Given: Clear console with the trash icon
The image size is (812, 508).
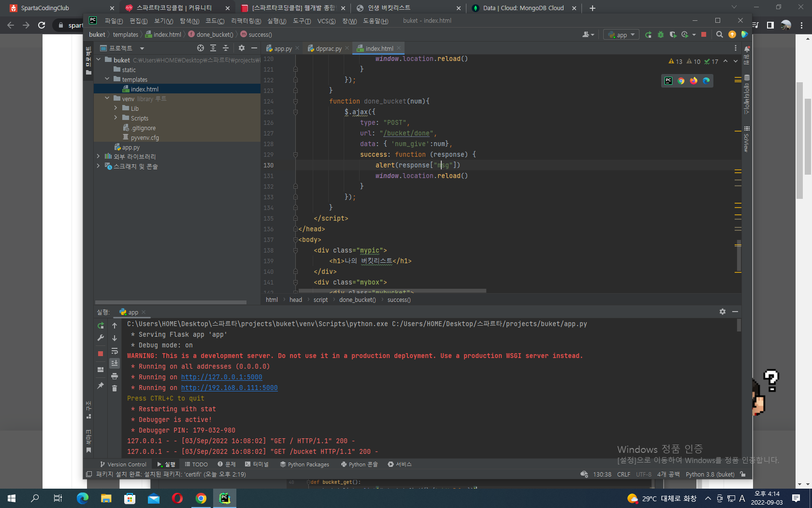Looking at the screenshot, I should coord(115,388).
